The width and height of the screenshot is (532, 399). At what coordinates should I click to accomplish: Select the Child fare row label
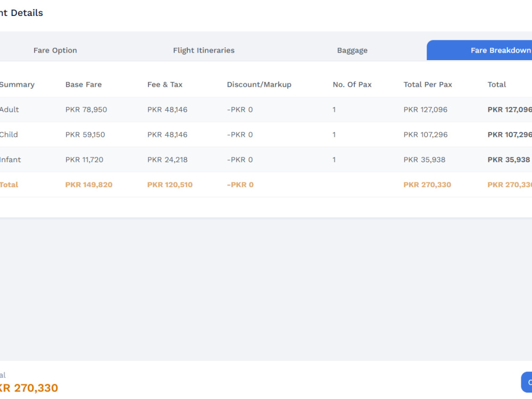click(9, 135)
